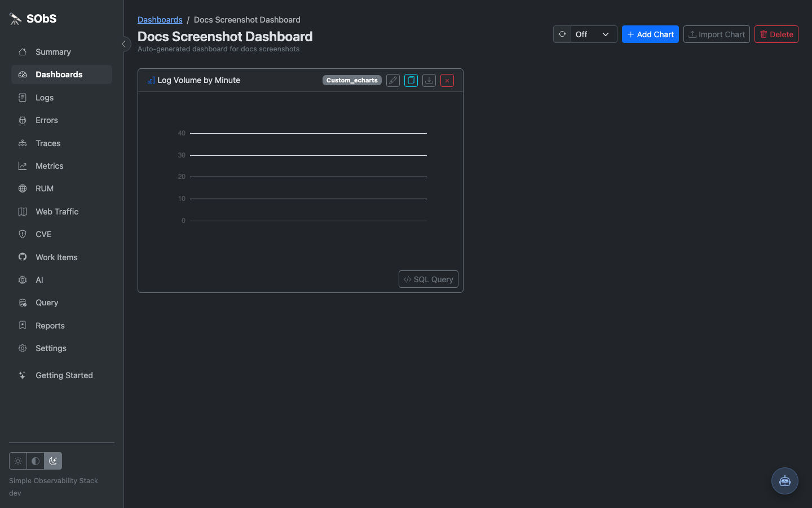The height and width of the screenshot is (508, 812).
Task: Click the AI chip icon
Action: coord(23,280)
